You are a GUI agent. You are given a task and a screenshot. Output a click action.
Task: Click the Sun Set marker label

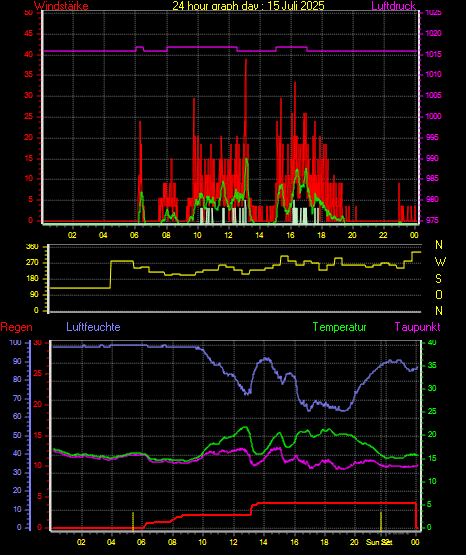coord(379,542)
